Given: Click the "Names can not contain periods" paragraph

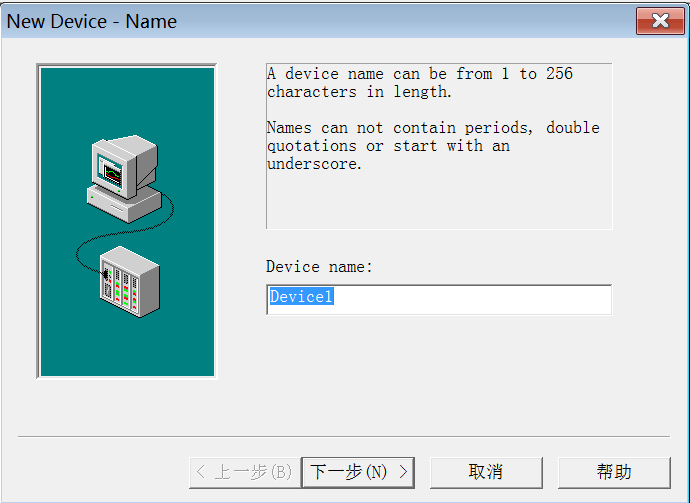Looking at the screenshot, I should pos(432,146).
